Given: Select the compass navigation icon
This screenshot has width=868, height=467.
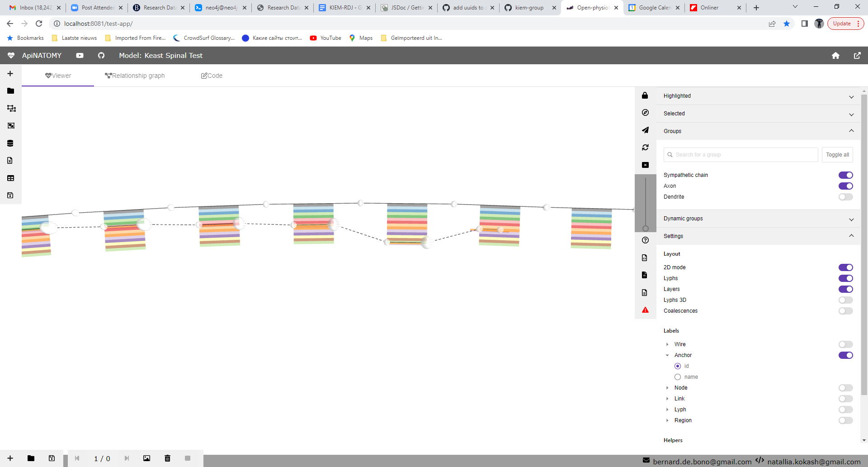Looking at the screenshot, I should click(x=645, y=112).
